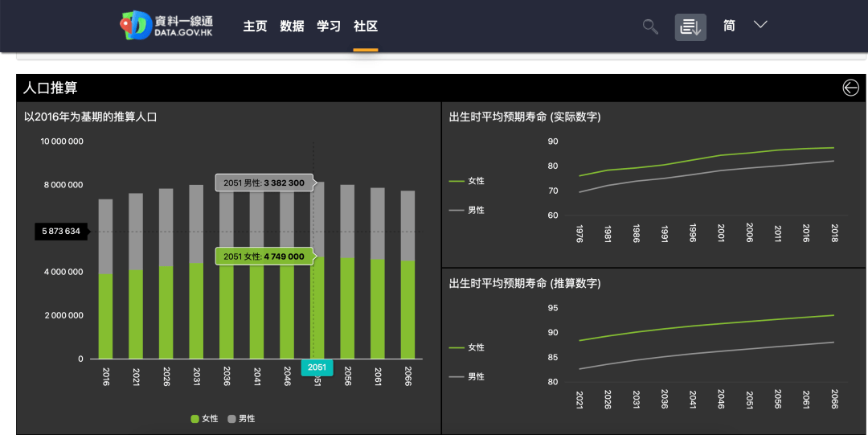868x435 pixels.
Task: Open the search magnifier icon
Action: pos(650,27)
